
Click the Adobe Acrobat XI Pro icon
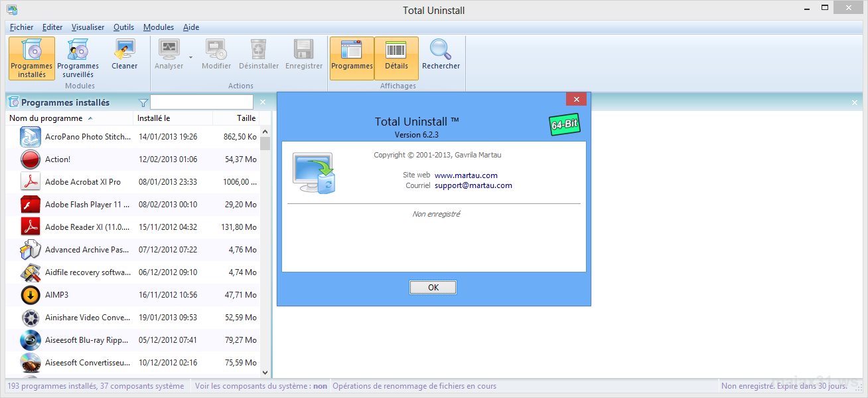tap(31, 182)
